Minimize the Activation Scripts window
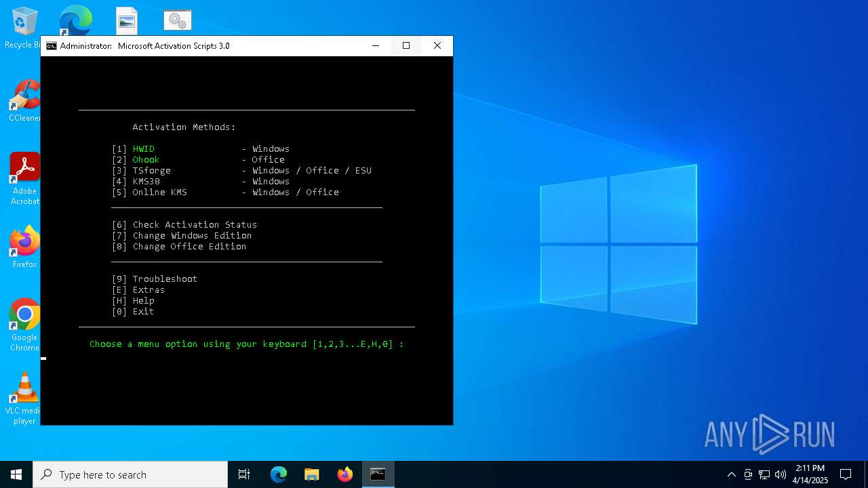 coord(376,46)
